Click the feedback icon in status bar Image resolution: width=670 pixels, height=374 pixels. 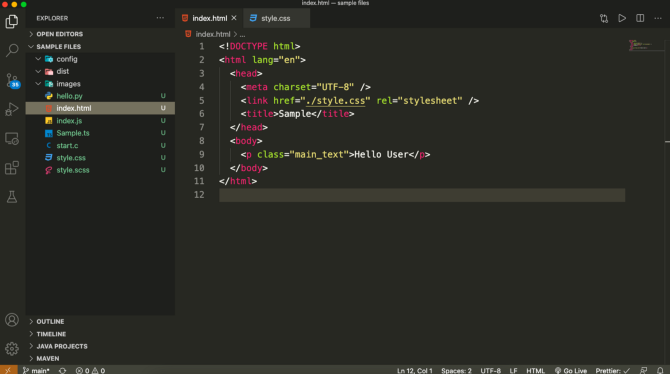pyautogui.click(x=644, y=371)
